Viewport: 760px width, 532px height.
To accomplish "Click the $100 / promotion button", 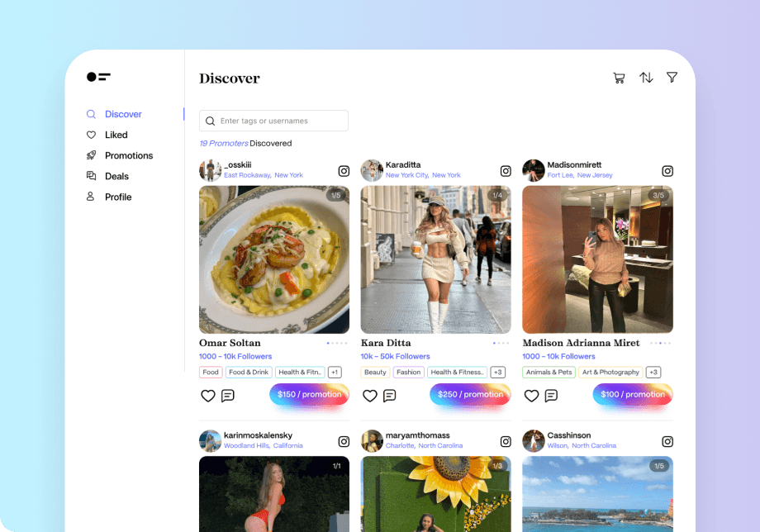I will [x=633, y=394].
